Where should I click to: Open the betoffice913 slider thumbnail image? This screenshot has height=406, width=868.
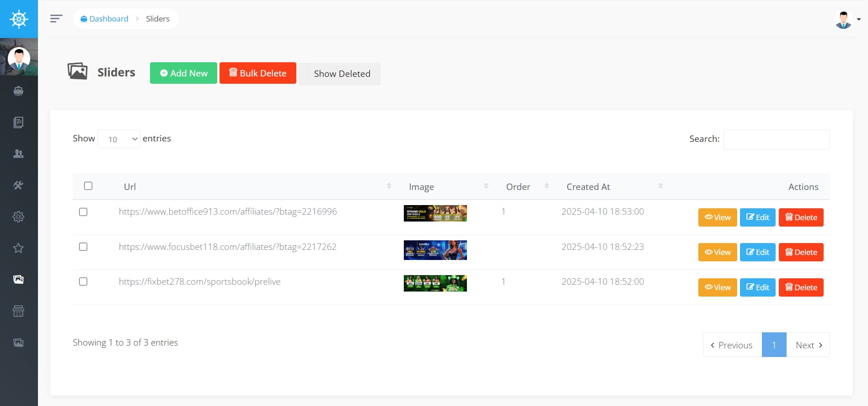(435, 213)
